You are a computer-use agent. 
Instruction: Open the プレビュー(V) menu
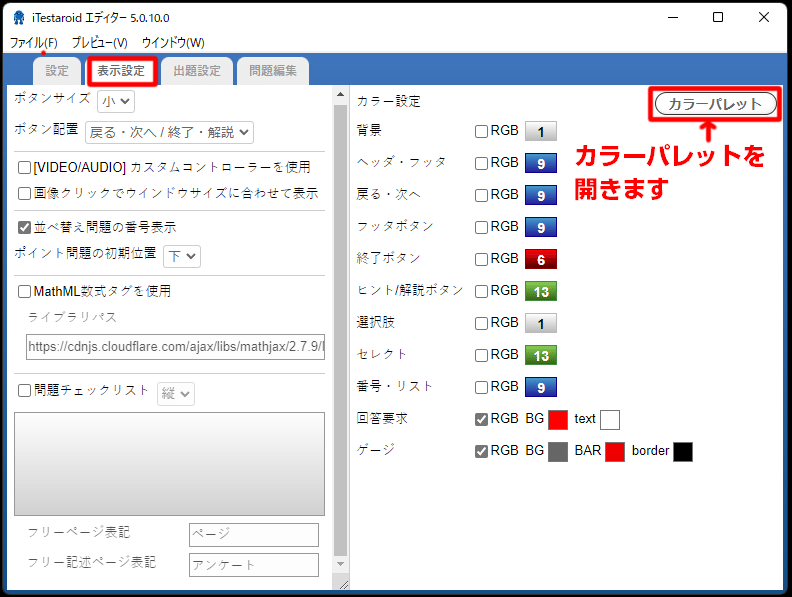[100, 42]
